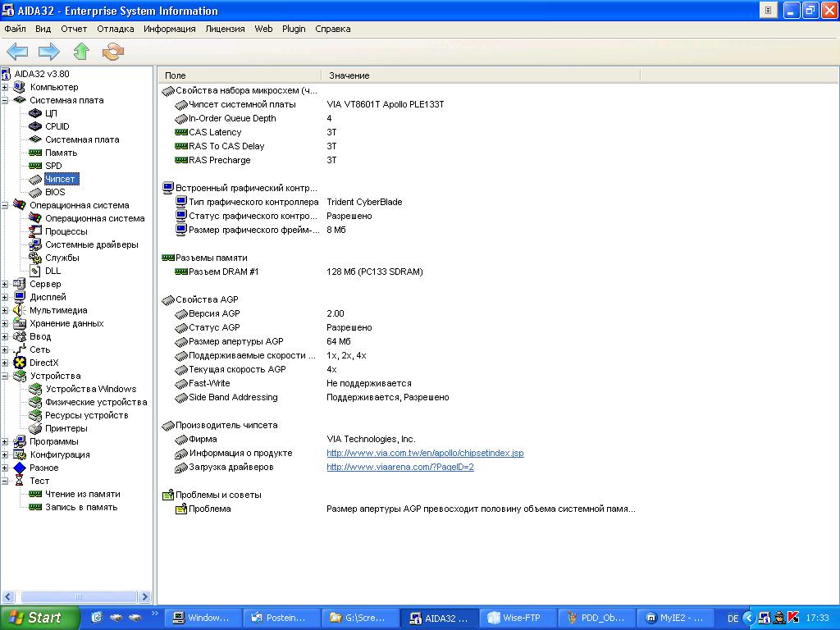The image size is (840, 630).
Task: Click the Back arrow toolbar icon
Action: tap(16, 52)
